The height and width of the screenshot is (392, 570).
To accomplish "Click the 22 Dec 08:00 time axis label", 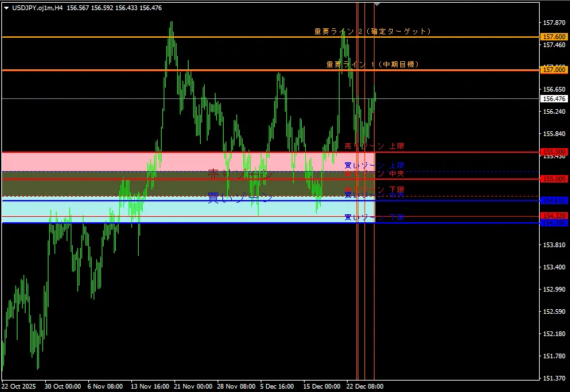I will pyautogui.click(x=365, y=387).
